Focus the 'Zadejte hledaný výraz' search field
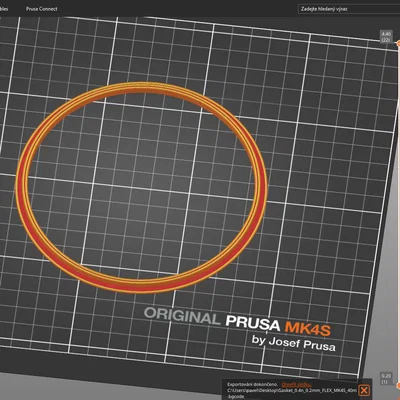The width and height of the screenshot is (400, 400). point(349,9)
